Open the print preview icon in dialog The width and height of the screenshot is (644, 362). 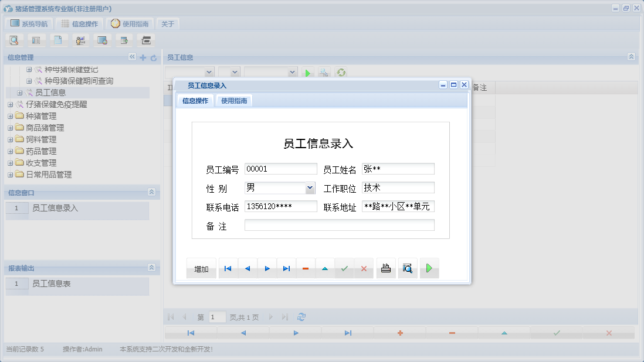(408, 268)
